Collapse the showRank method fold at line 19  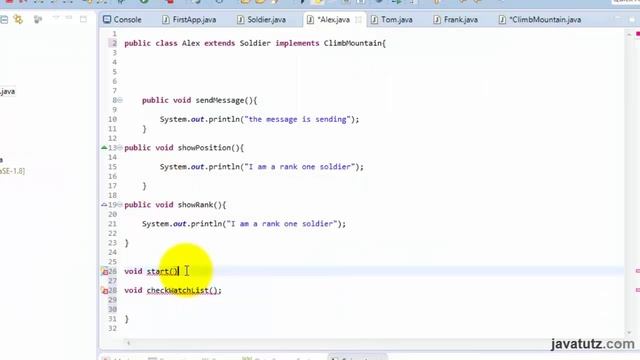coord(120,204)
